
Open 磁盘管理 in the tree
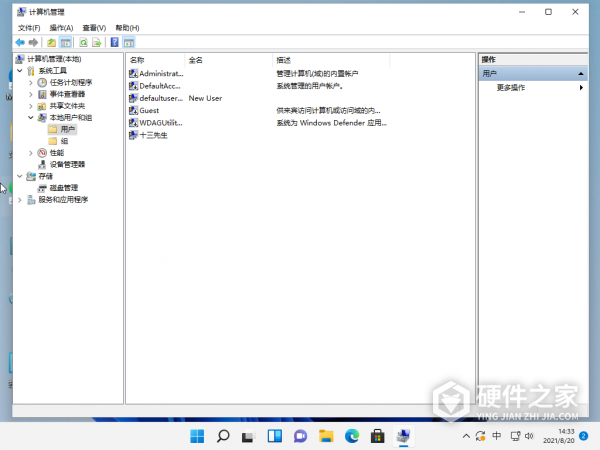[x=64, y=188]
